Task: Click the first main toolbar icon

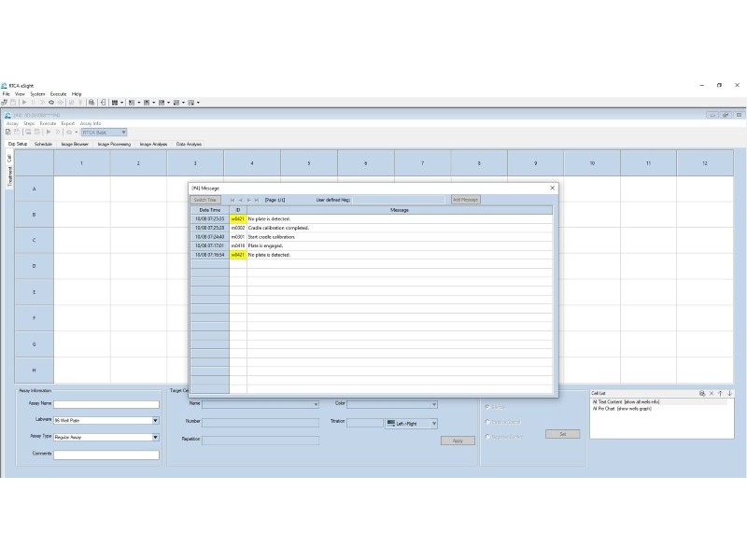Action: pos(5,103)
